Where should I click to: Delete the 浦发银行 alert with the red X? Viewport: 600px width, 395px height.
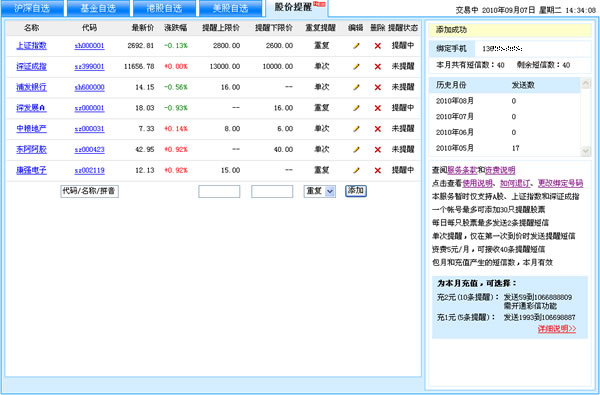tap(378, 87)
